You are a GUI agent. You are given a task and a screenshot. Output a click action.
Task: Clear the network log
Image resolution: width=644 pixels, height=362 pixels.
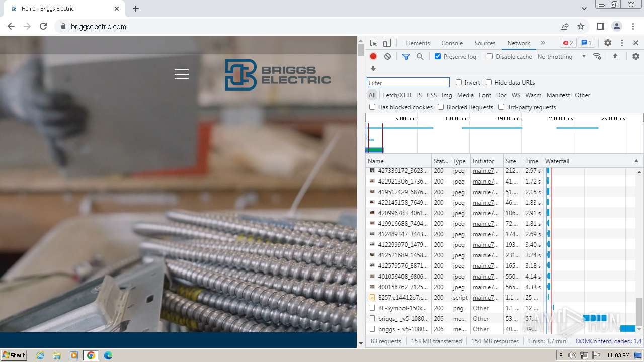pyautogui.click(x=387, y=57)
